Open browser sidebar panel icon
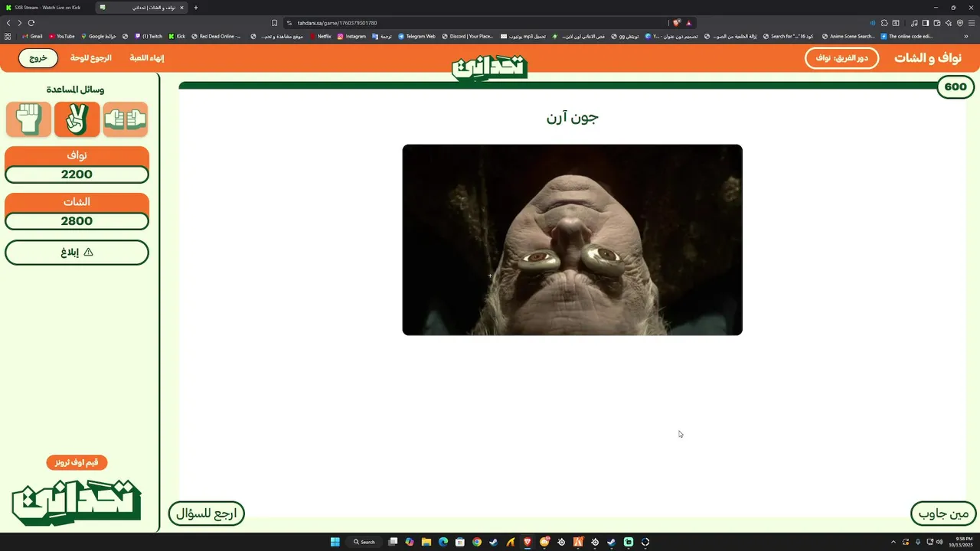The width and height of the screenshot is (980, 551). coord(926,23)
